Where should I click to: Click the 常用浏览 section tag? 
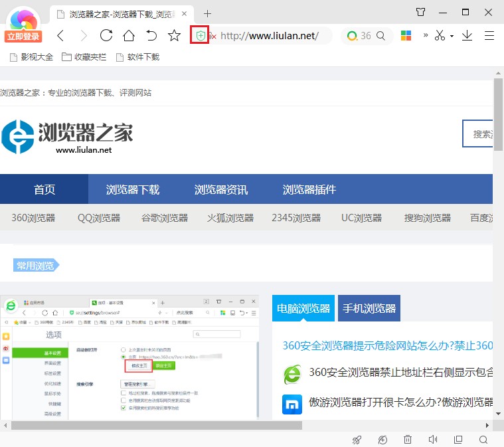(x=36, y=265)
